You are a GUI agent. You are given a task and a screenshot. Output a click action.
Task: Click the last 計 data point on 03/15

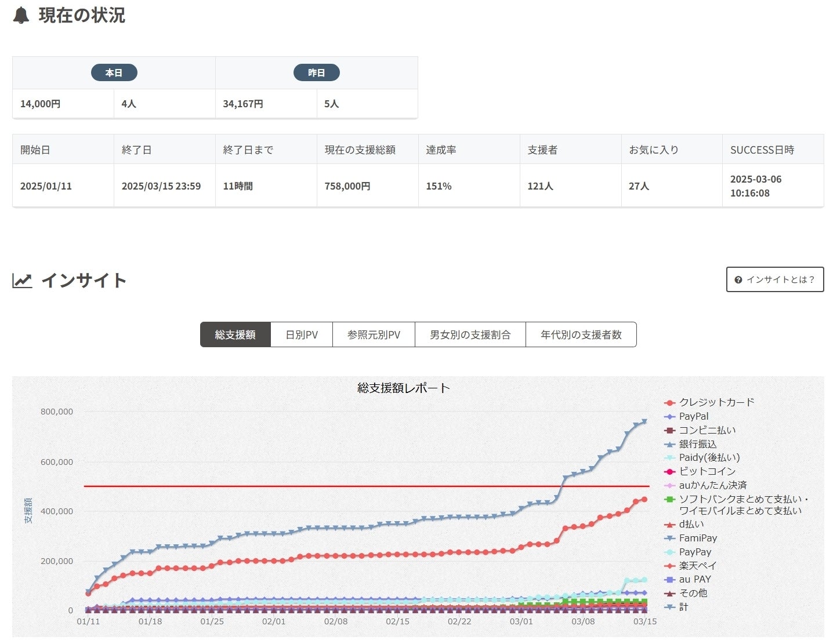pyautogui.click(x=644, y=421)
